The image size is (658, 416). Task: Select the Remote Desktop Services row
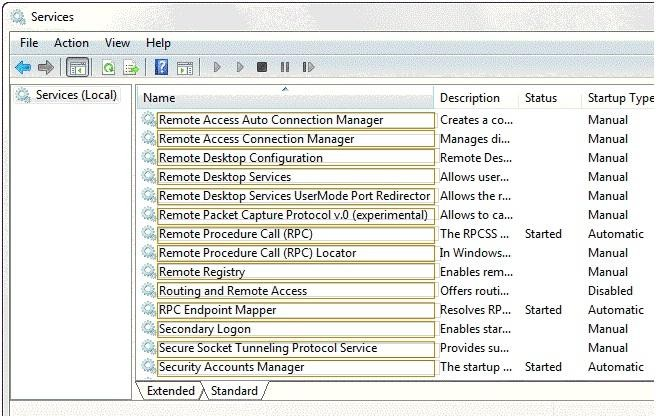[x=295, y=177]
